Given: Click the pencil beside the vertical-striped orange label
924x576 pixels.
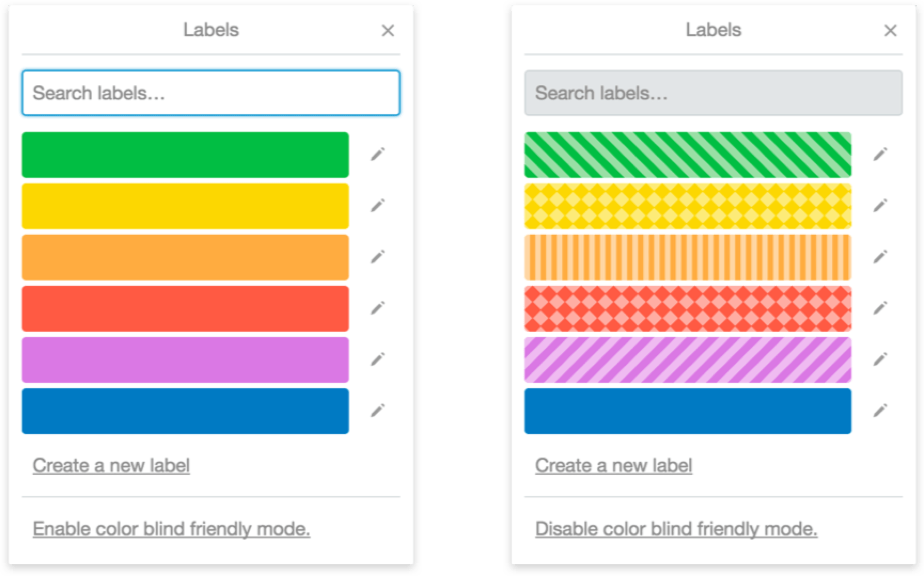Looking at the screenshot, I should tap(880, 257).
